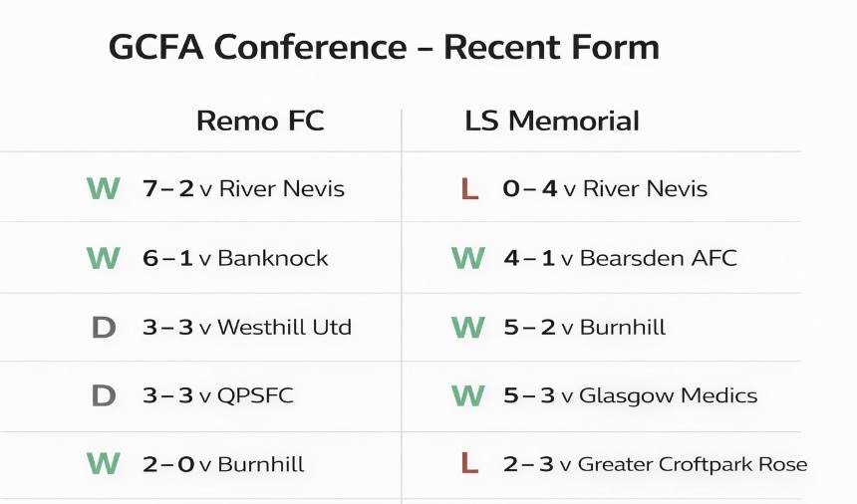Click the GCFA Conference - Recent Form title
Viewport: 857px width, 504px height.
point(384,47)
